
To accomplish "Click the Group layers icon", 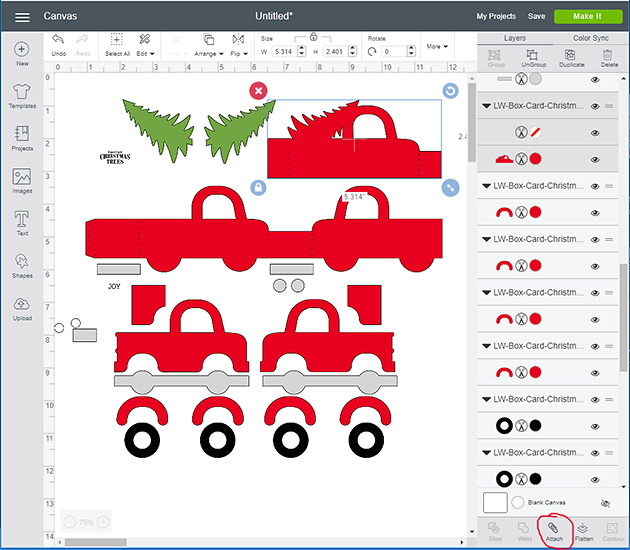I will pos(496,58).
